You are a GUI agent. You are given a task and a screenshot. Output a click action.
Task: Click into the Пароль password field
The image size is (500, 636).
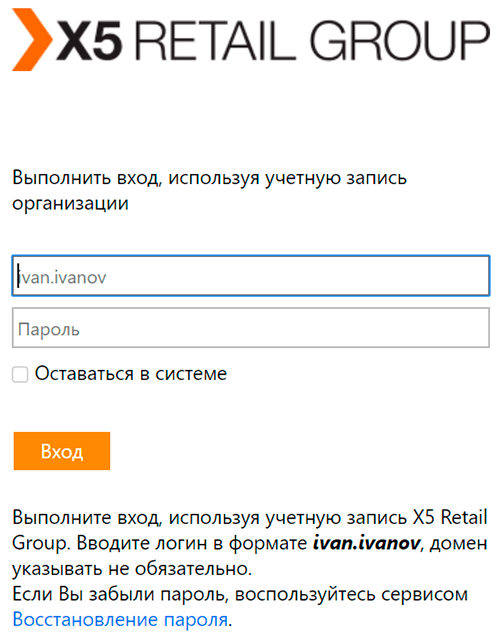click(251, 328)
